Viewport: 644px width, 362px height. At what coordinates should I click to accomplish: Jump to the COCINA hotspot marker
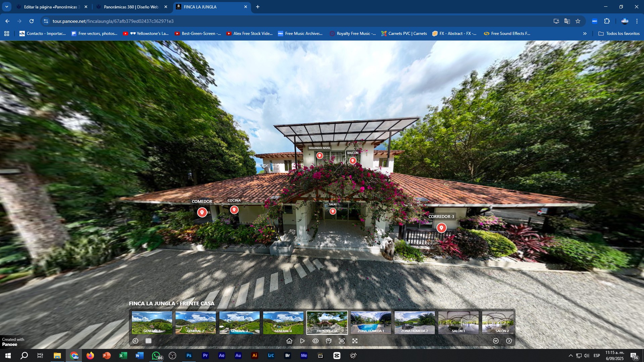[x=234, y=210]
